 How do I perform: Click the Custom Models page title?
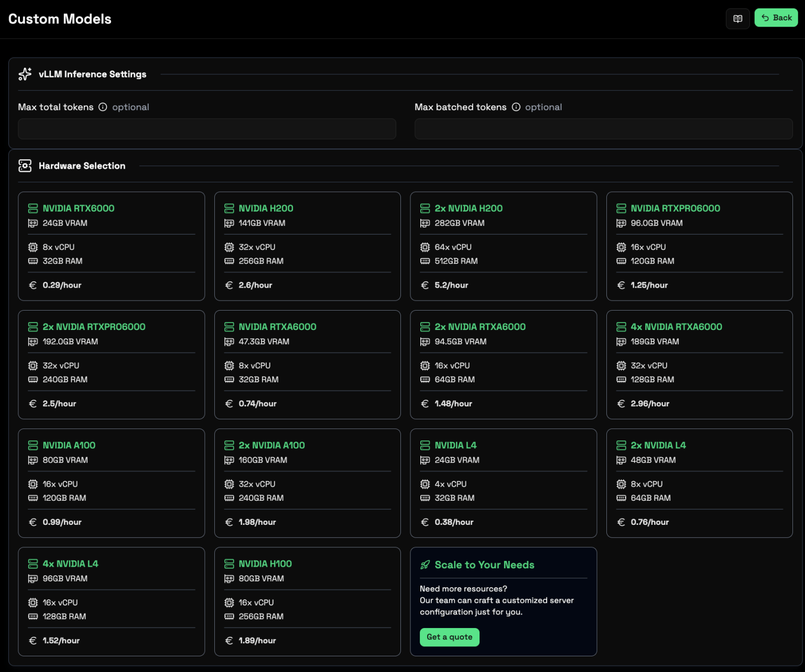(60, 19)
